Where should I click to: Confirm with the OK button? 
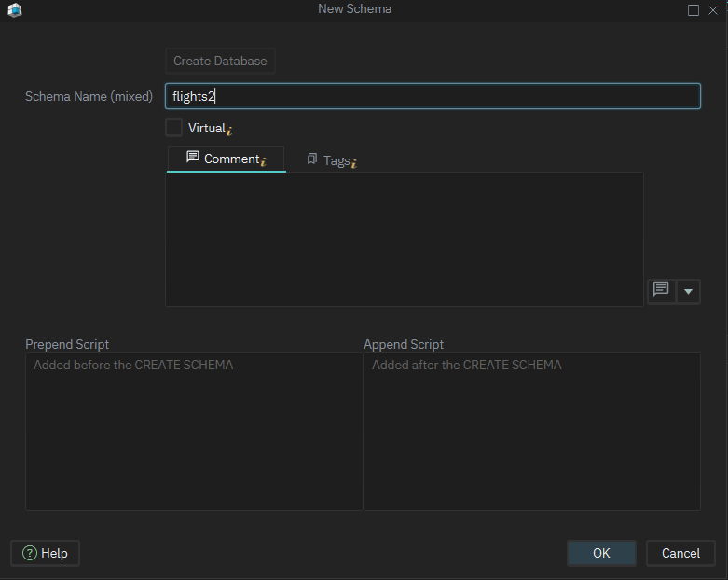click(x=601, y=553)
